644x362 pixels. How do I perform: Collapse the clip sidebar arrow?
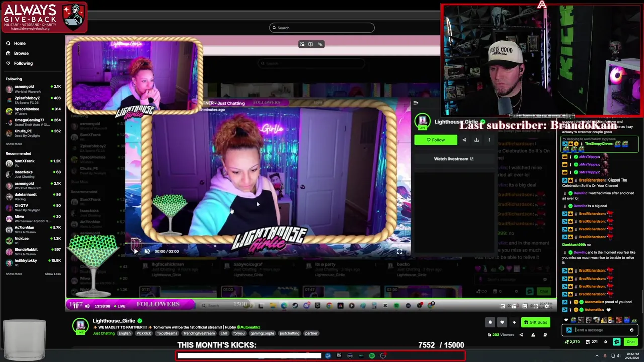[416, 103]
